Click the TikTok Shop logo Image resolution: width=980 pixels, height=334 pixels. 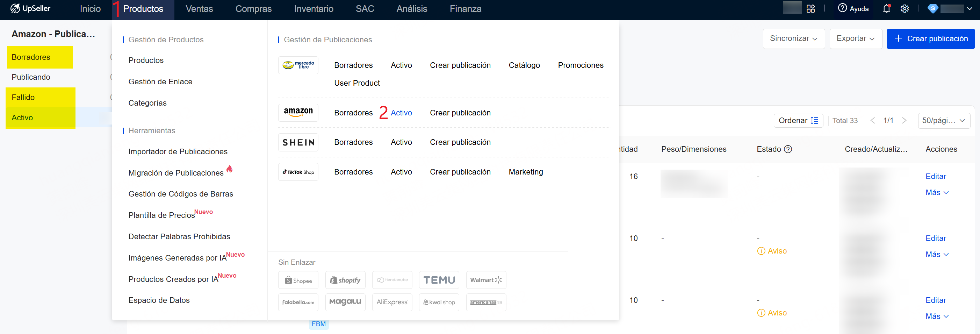(298, 172)
